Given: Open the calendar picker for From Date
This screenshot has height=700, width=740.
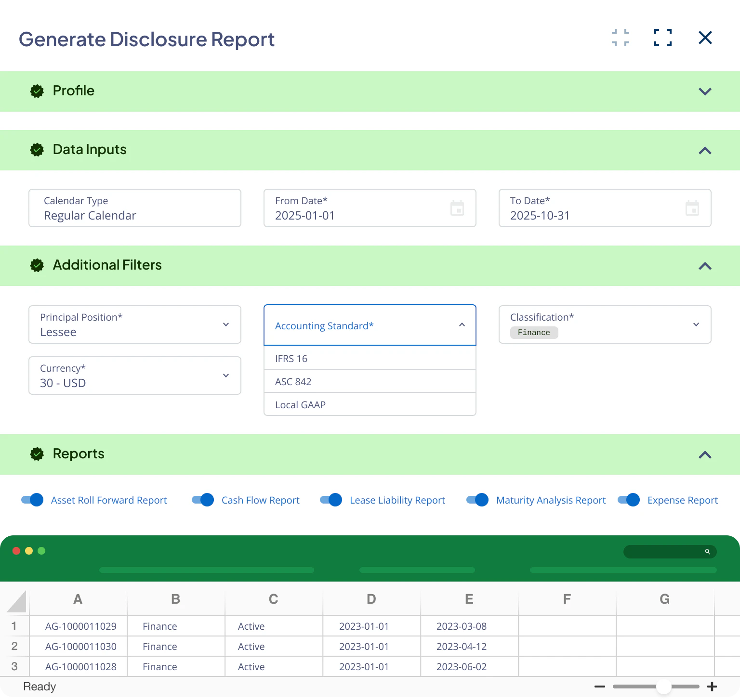Looking at the screenshot, I should point(457,208).
